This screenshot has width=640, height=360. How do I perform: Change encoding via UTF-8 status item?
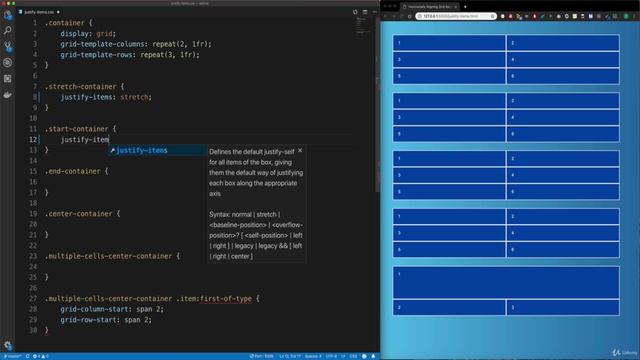331,356
